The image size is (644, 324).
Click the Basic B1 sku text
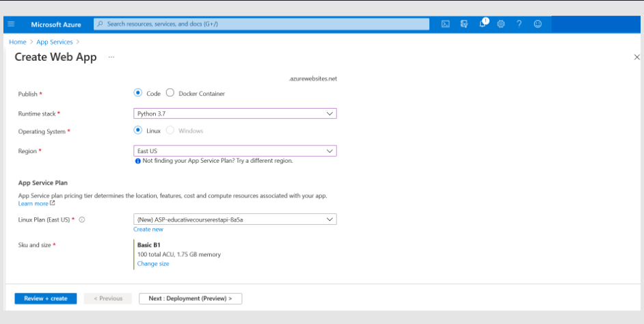[148, 245]
